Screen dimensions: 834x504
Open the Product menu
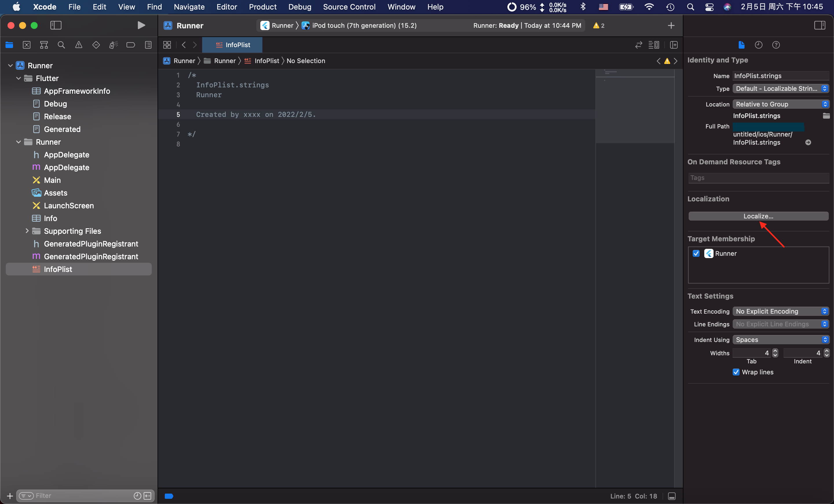point(263,7)
